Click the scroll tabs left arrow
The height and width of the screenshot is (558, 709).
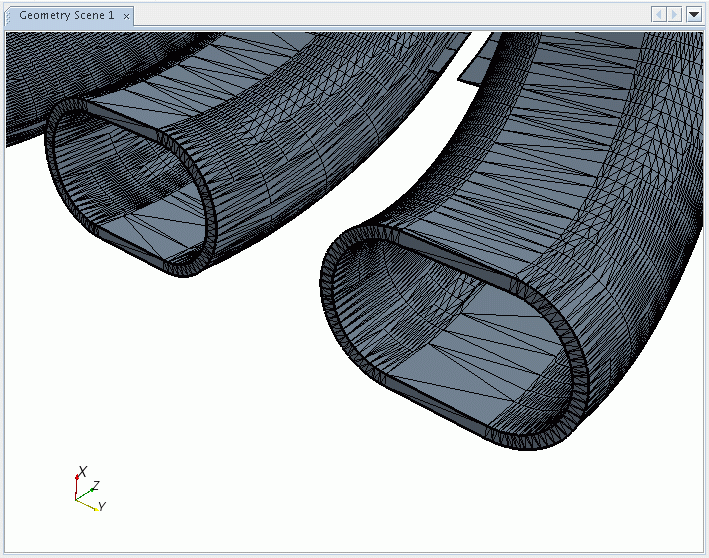[659, 14]
